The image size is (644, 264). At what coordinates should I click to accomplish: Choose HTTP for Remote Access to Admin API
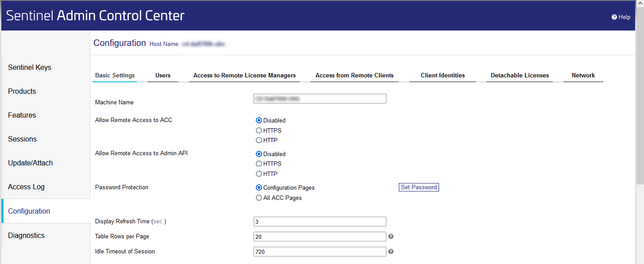point(259,174)
